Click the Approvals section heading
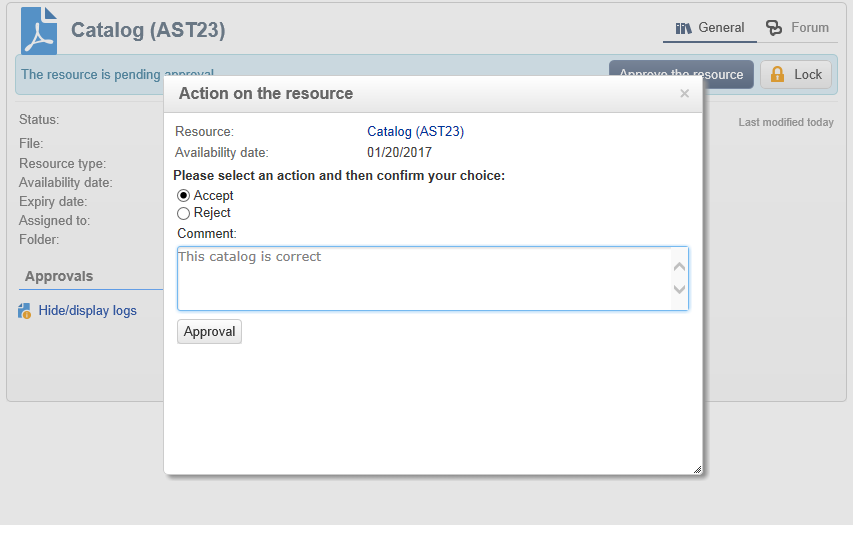Viewport: 867px width, 550px height. 59,276
